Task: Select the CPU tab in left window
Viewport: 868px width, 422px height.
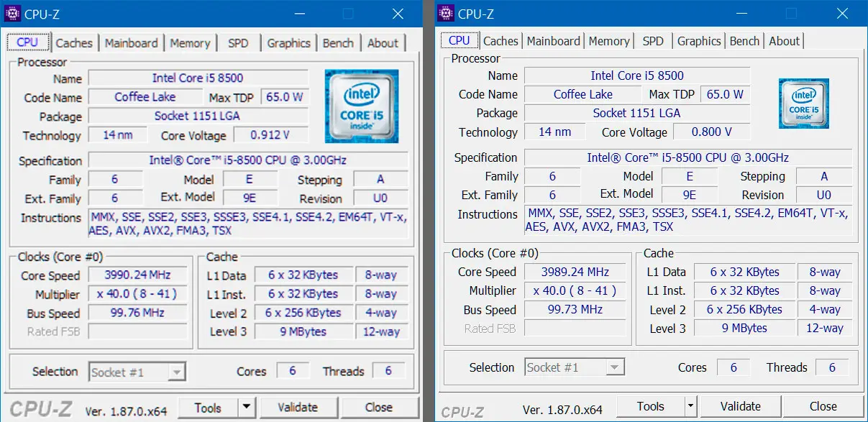Action: coord(27,42)
